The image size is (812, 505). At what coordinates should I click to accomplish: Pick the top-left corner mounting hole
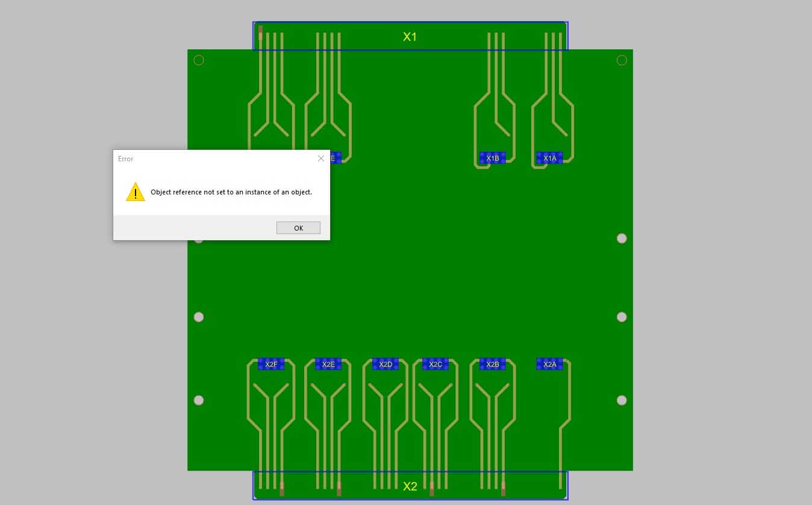tap(199, 60)
